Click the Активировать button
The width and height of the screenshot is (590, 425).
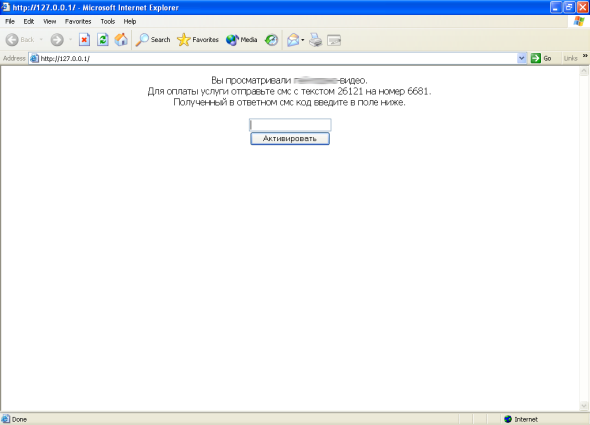[x=290, y=139]
